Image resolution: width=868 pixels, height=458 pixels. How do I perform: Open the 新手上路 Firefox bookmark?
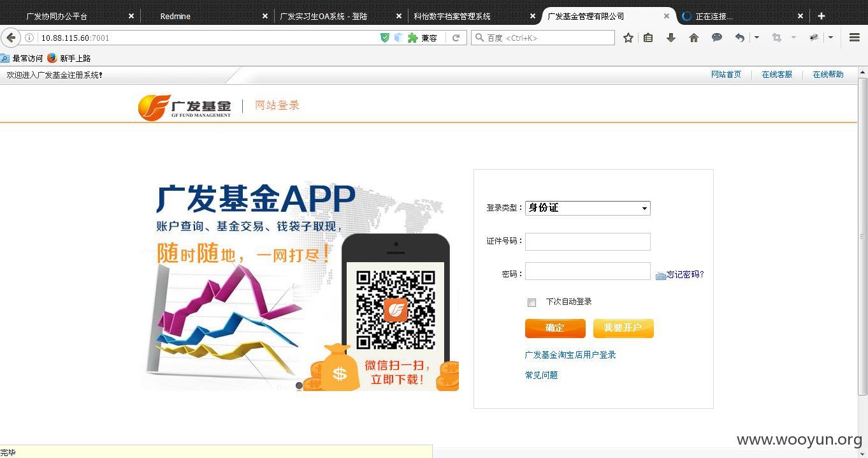pyautogui.click(x=69, y=58)
